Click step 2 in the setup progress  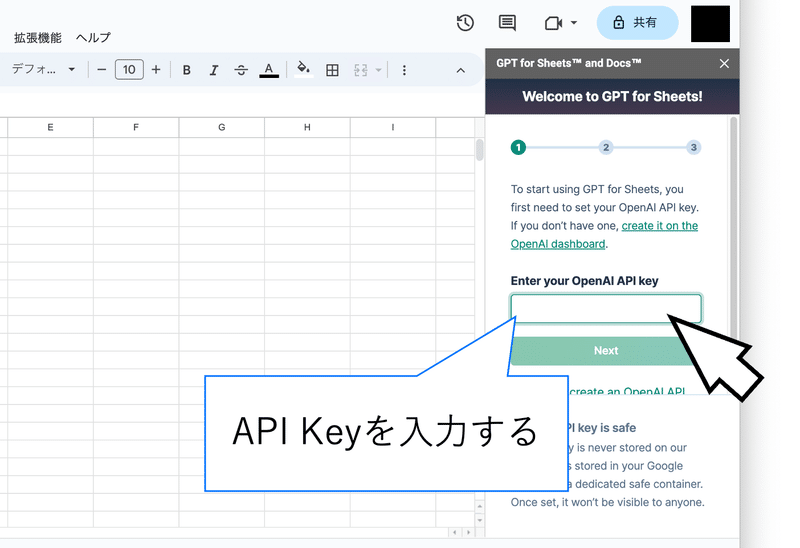point(606,147)
